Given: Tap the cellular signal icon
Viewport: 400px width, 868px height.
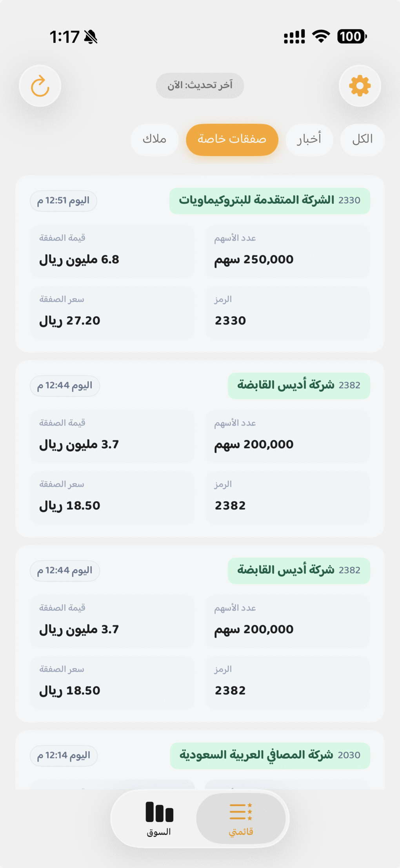Looking at the screenshot, I should point(294,37).
